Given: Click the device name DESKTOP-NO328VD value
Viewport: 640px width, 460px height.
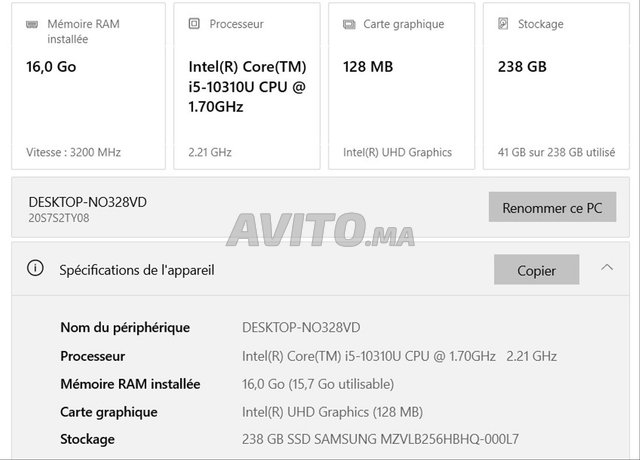Looking at the screenshot, I should pos(301,327).
